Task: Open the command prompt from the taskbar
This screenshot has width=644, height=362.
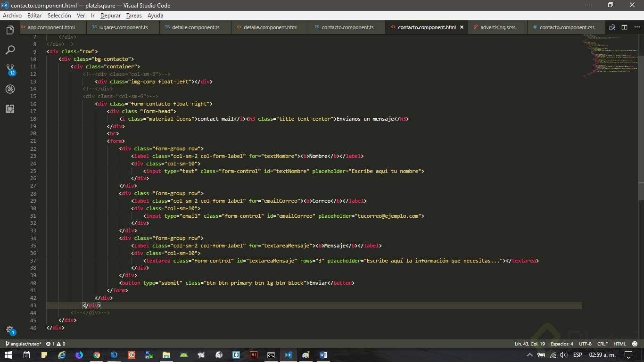Action: pos(271,355)
